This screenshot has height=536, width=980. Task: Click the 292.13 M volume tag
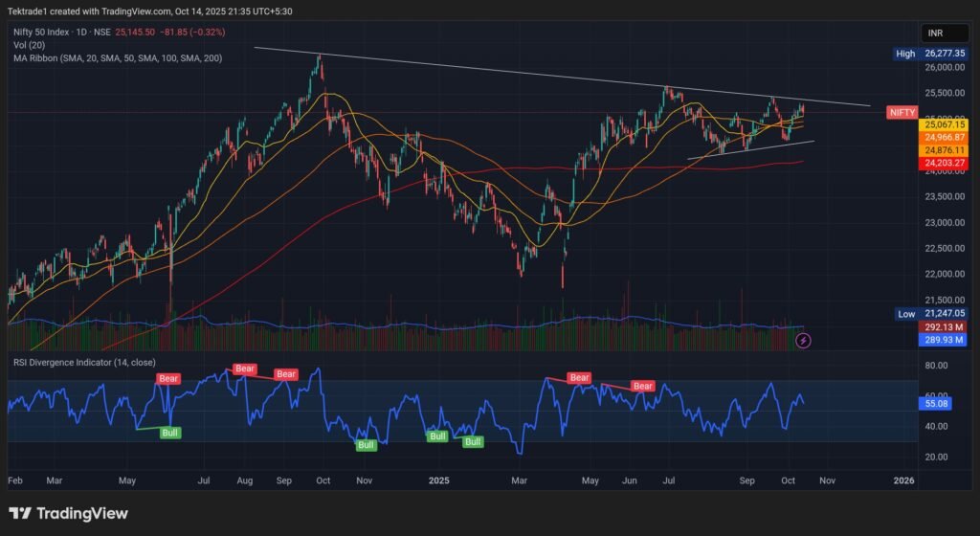(x=943, y=326)
